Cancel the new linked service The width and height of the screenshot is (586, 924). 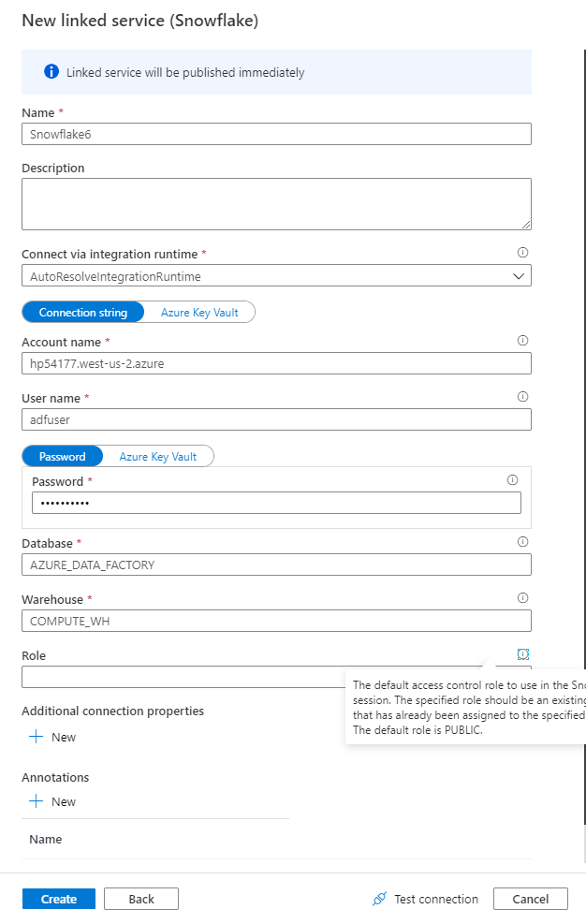click(530, 899)
